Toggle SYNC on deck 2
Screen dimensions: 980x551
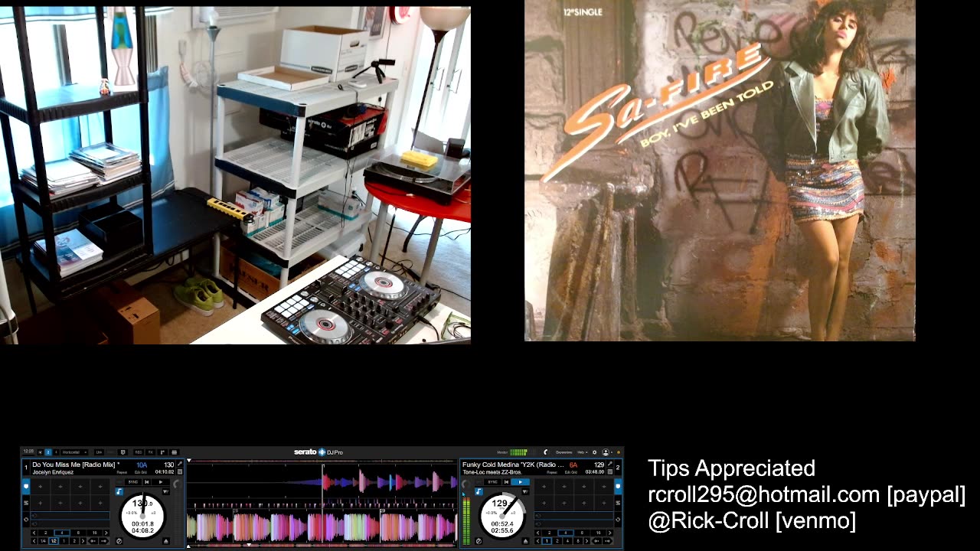point(492,482)
